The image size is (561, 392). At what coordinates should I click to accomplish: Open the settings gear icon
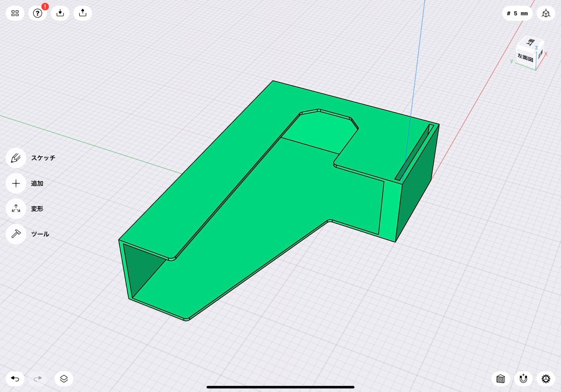[546, 379]
